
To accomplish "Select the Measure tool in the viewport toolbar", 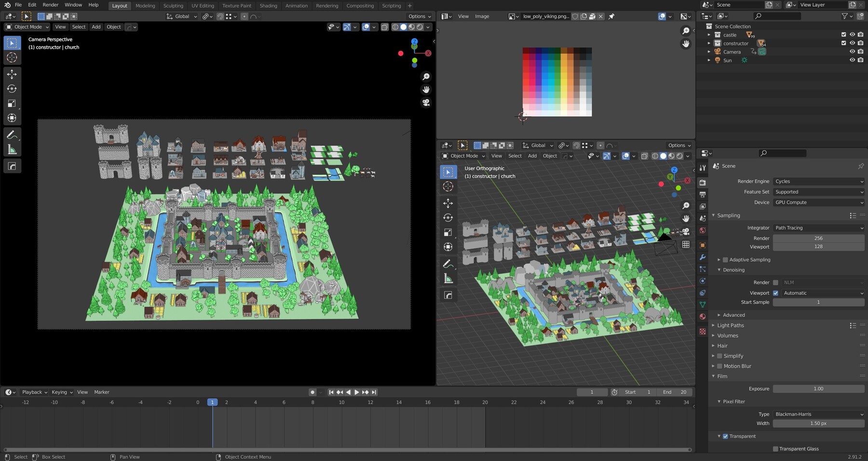I will [12, 149].
